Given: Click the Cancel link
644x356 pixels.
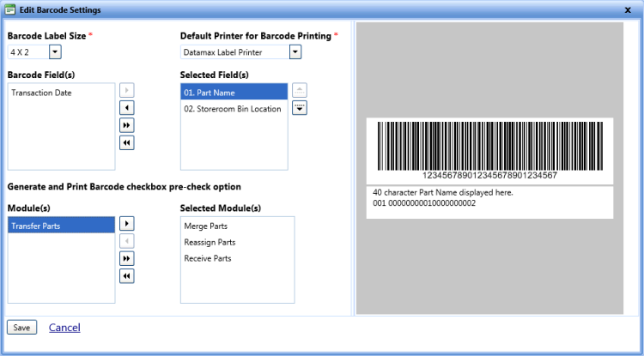Looking at the screenshot, I should tap(64, 328).
